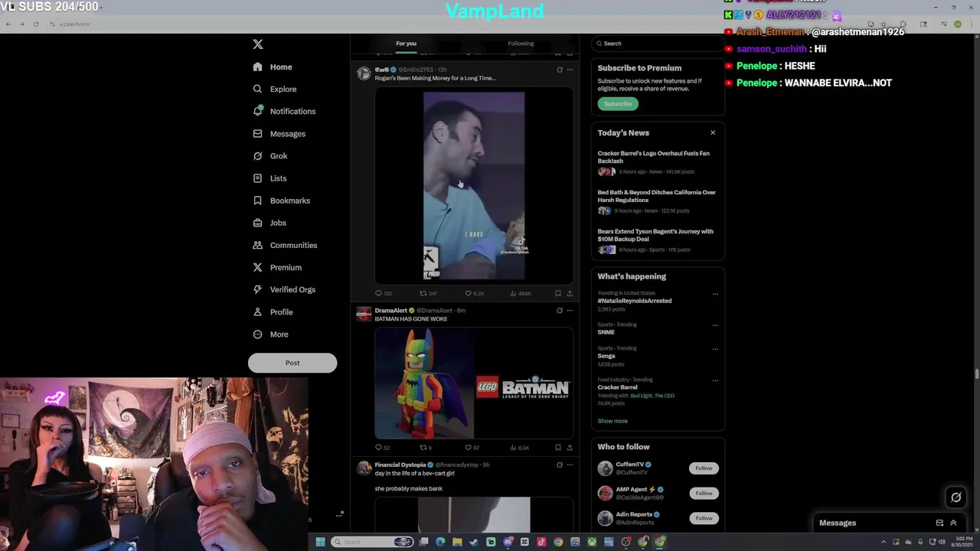Follow AMP Agent

tap(704, 493)
